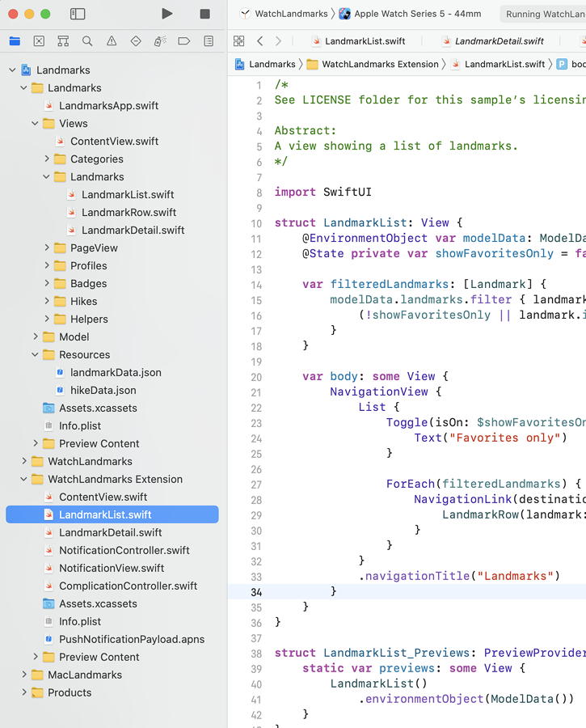Click LandmarkList.swift in jump bar
The image size is (586, 728).
(x=499, y=64)
